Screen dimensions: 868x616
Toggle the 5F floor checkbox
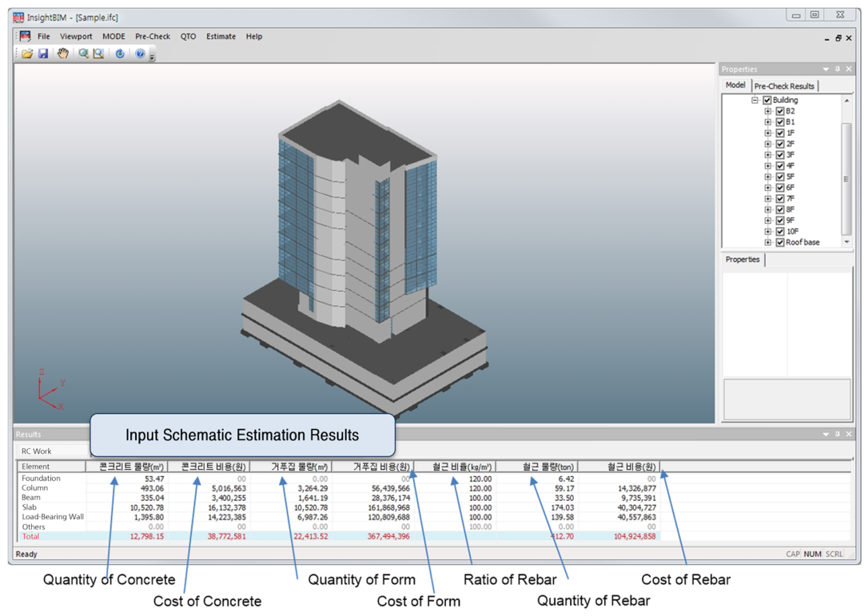point(780,177)
